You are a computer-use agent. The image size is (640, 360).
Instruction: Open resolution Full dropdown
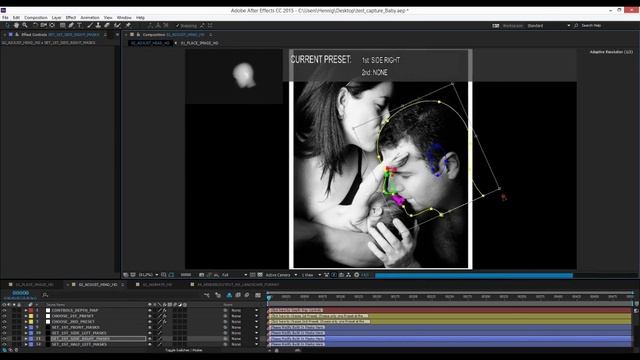point(234,275)
